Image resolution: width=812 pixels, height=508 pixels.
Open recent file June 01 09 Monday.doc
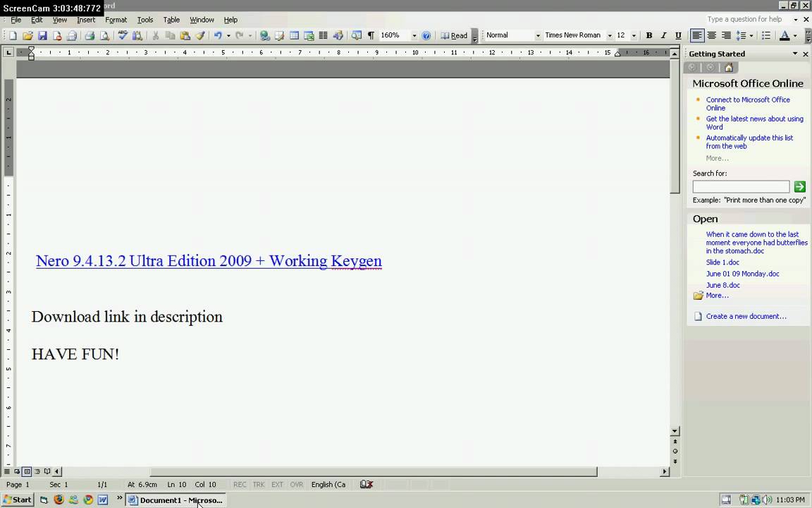(x=743, y=274)
